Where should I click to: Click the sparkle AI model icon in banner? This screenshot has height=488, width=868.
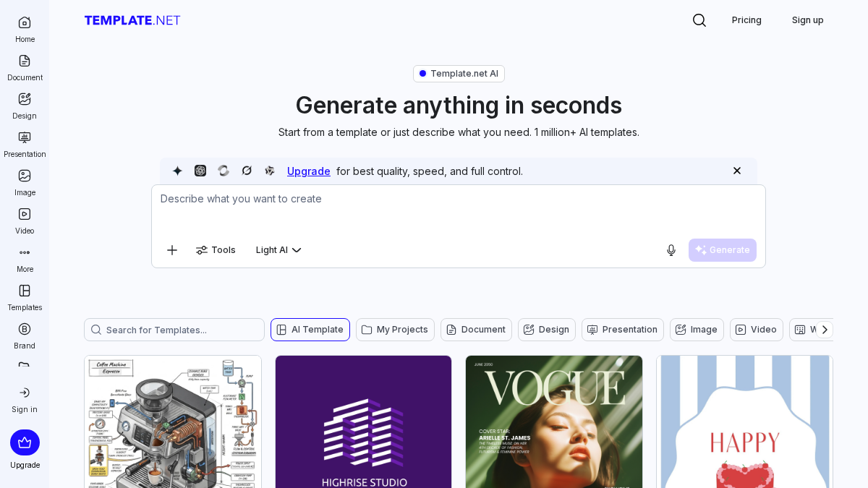pos(177,171)
